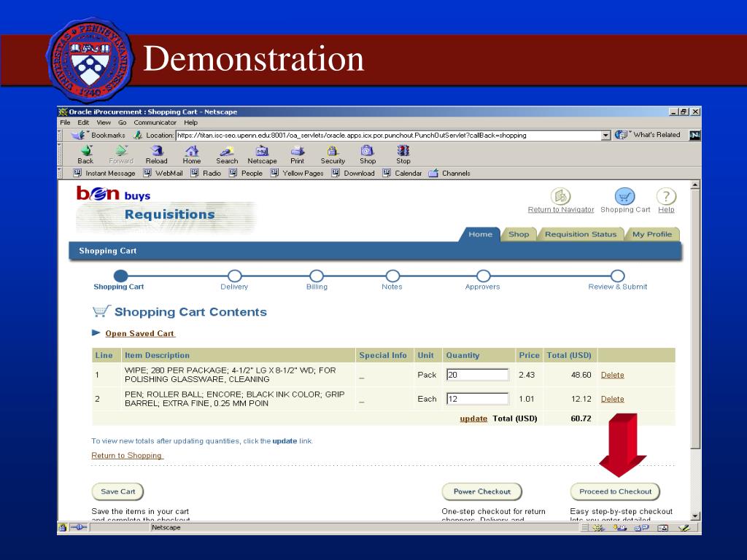The image size is (747, 560).
Task: Launch Radio from the personal toolbar
Action: coord(206,174)
